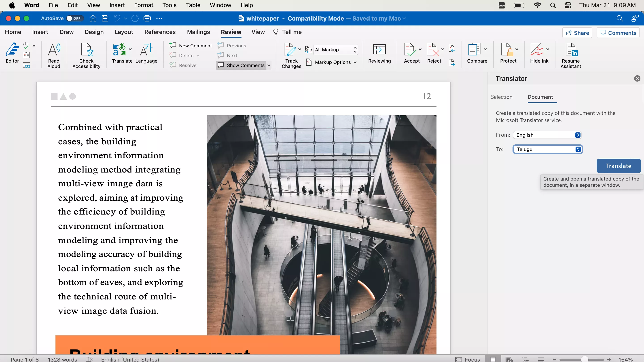Run Check Accessibility
The width and height of the screenshot is (644, 362).
point(86,55)
